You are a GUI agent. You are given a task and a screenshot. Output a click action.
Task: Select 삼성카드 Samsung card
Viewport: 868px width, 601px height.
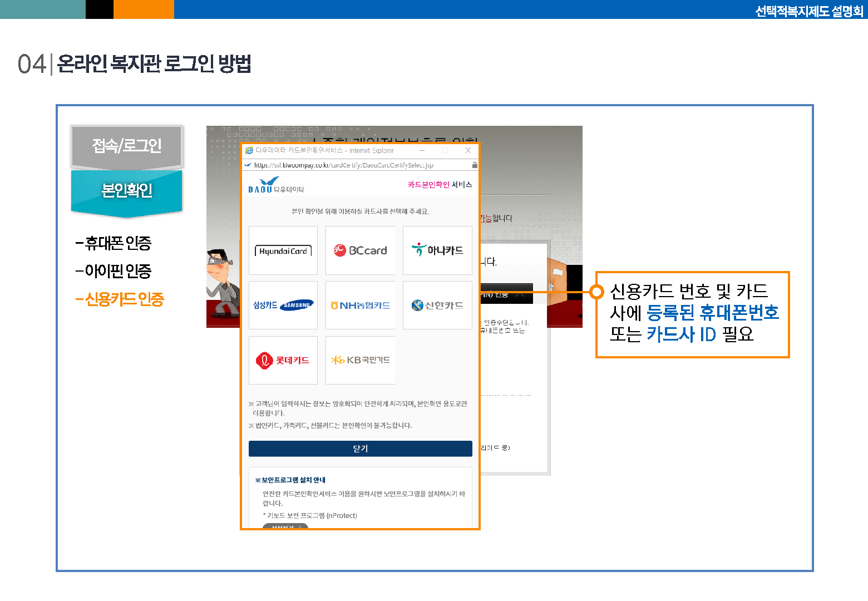pos(283,305)
